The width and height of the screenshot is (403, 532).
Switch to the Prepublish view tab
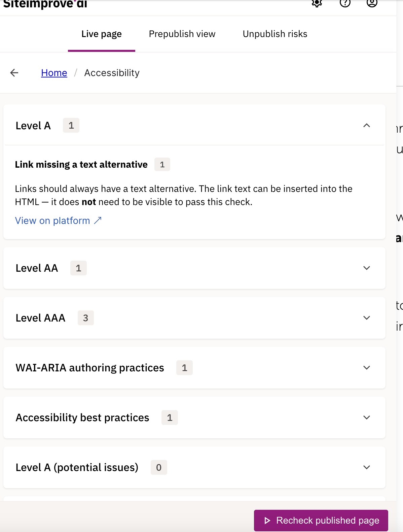182,34
